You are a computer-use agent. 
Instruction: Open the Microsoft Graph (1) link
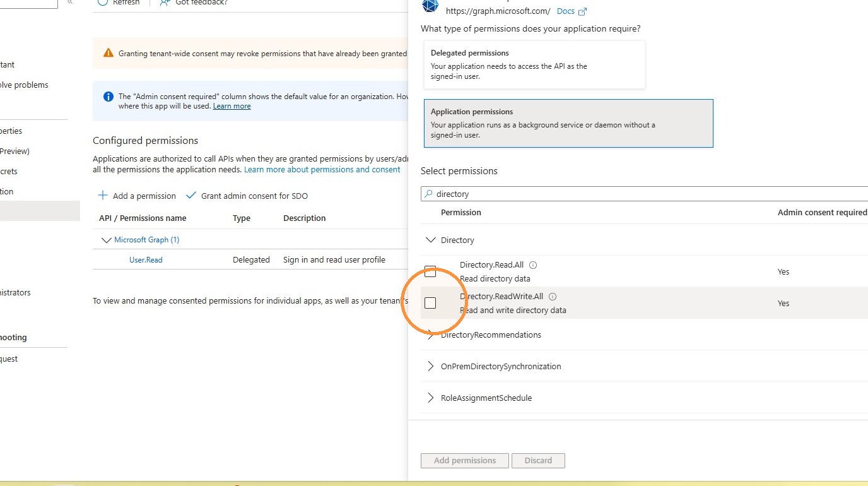pos(147,240)
